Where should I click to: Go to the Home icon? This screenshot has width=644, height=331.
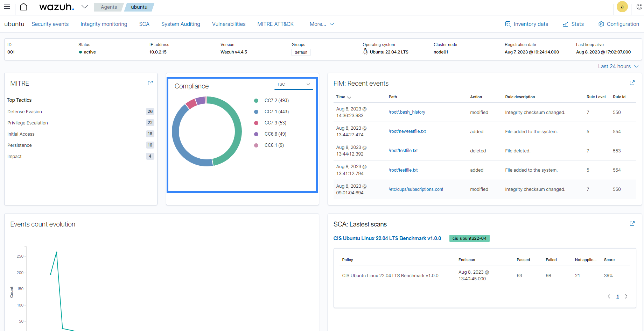pos(23,7)
